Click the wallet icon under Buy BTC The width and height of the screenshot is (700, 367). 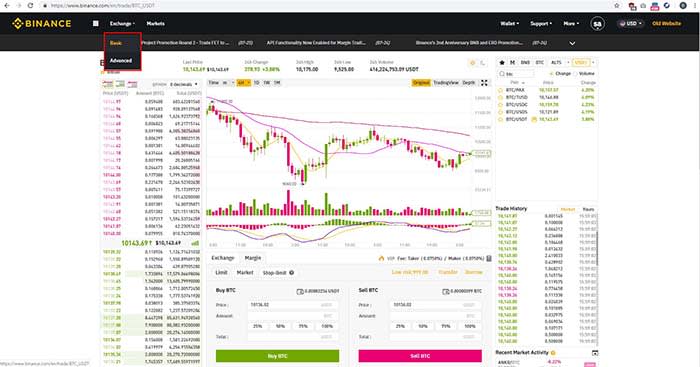[300, 292]
